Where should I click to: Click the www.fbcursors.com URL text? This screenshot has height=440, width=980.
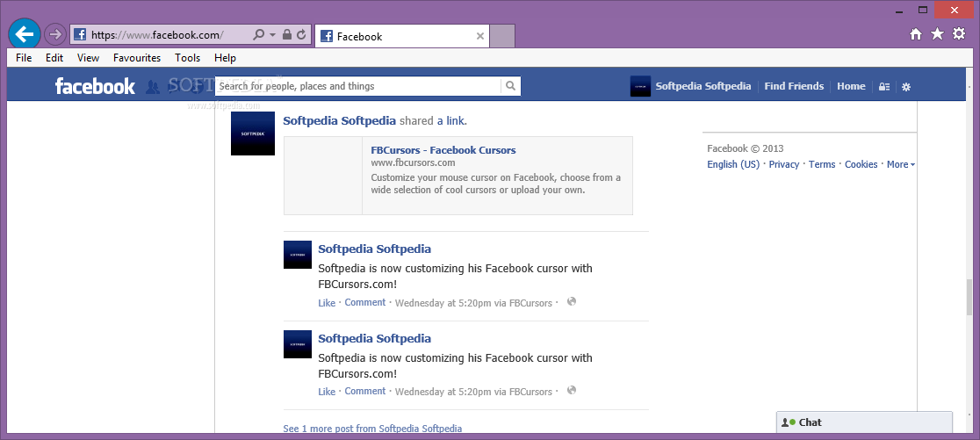(413, 162)
